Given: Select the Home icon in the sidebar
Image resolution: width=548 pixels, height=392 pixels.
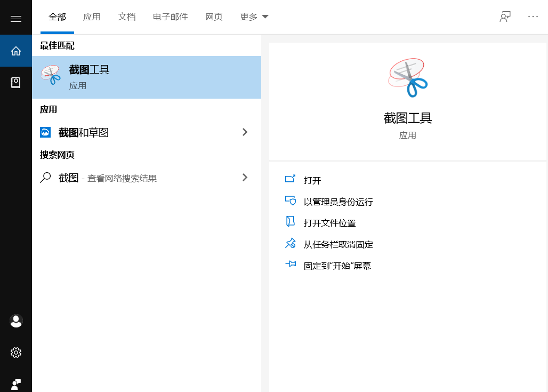Looking at the screenshot, I should tap(16, 51).
